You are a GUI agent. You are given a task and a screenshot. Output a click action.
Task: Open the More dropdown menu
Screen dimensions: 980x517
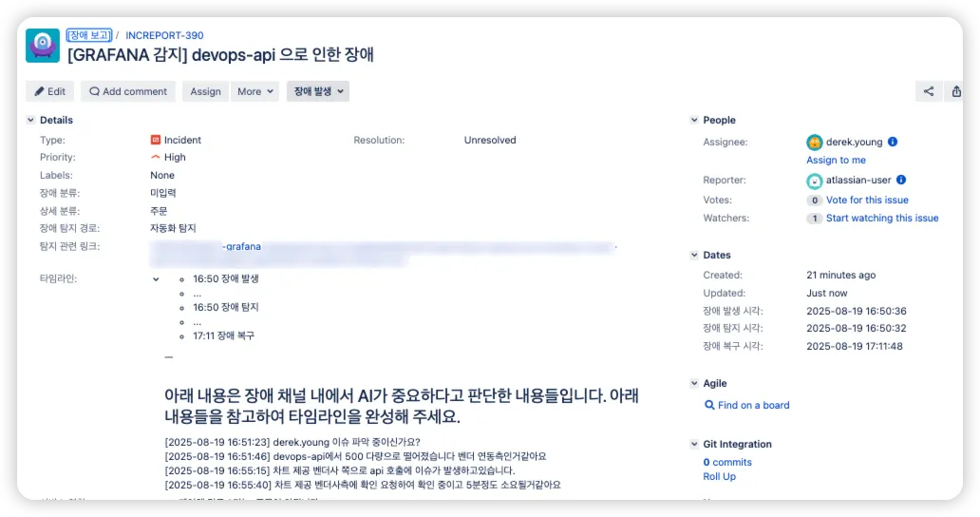[255, 91]
